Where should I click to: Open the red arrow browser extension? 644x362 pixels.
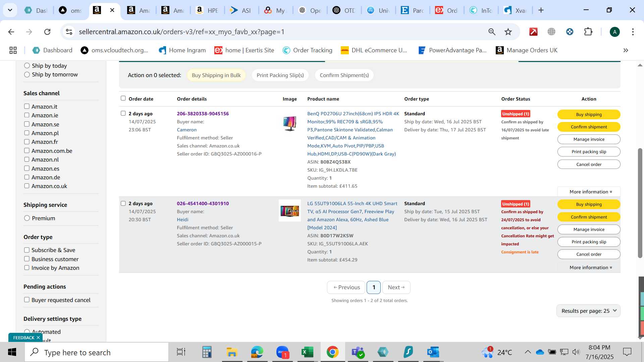click(x=533, y=32)
